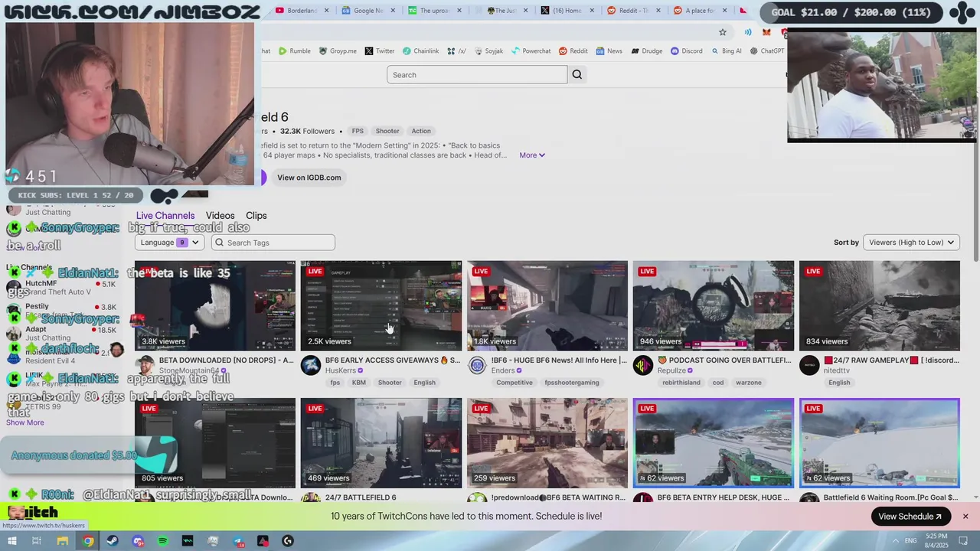The image size is (980, 551).
Task: Open the ChatGPT bookmark
Action: coord(766,51)
